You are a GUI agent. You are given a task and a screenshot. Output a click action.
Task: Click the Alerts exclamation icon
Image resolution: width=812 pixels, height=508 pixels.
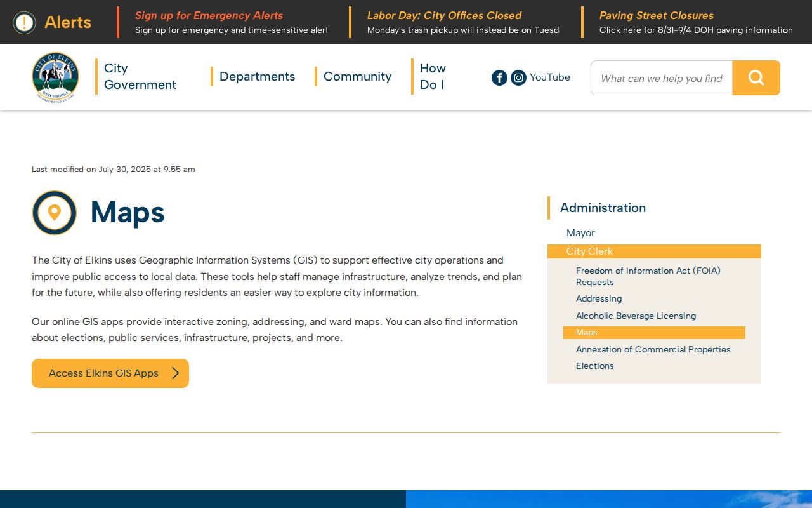pyautogui.click(x=25, y=22)
